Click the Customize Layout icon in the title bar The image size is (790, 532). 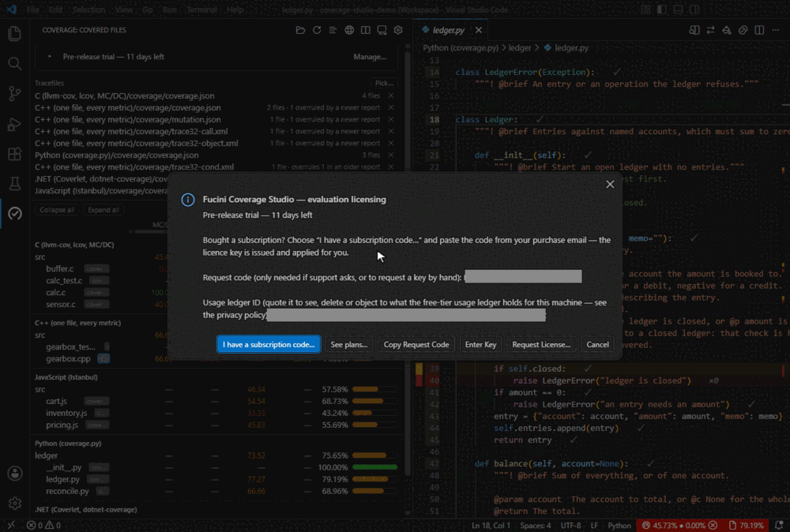click(645, 9)
